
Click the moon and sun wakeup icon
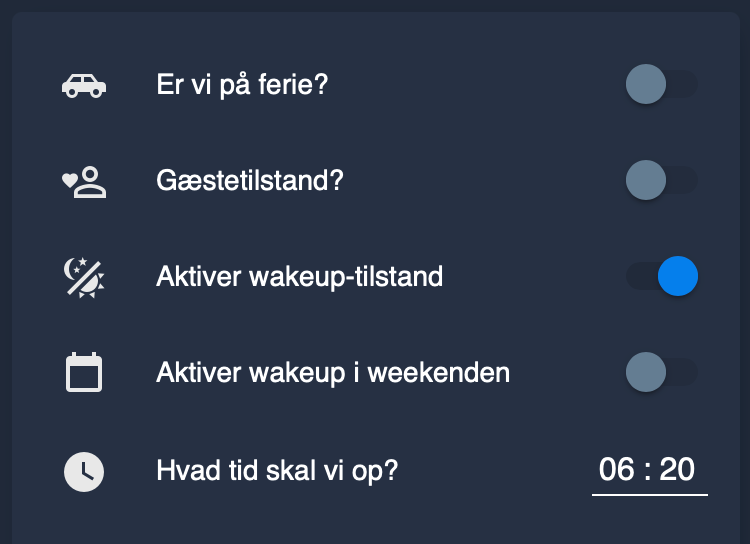tap(84, 277)
